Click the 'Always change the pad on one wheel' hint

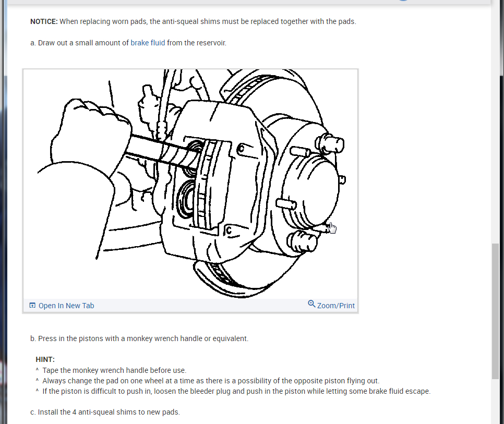[211, 381]
